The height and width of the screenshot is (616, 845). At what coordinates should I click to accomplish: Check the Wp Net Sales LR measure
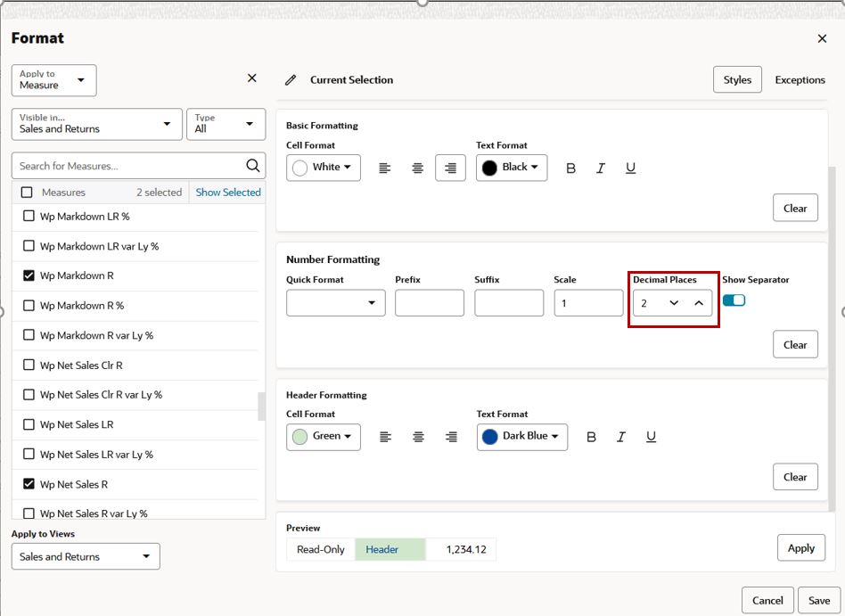point(29,424)
